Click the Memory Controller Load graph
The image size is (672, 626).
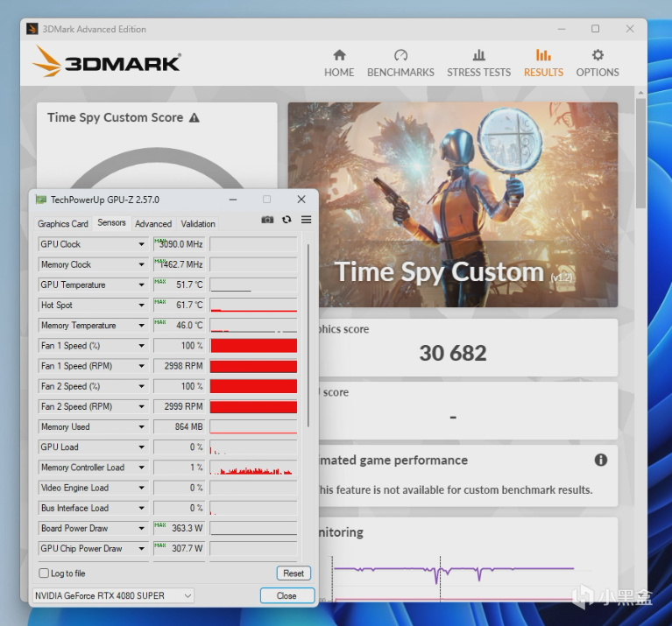[254, 468]
